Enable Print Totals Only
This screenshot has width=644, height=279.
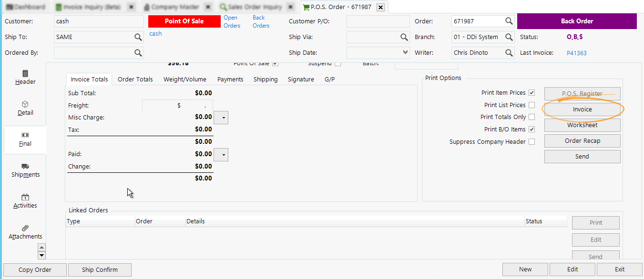tap(532, 117)
